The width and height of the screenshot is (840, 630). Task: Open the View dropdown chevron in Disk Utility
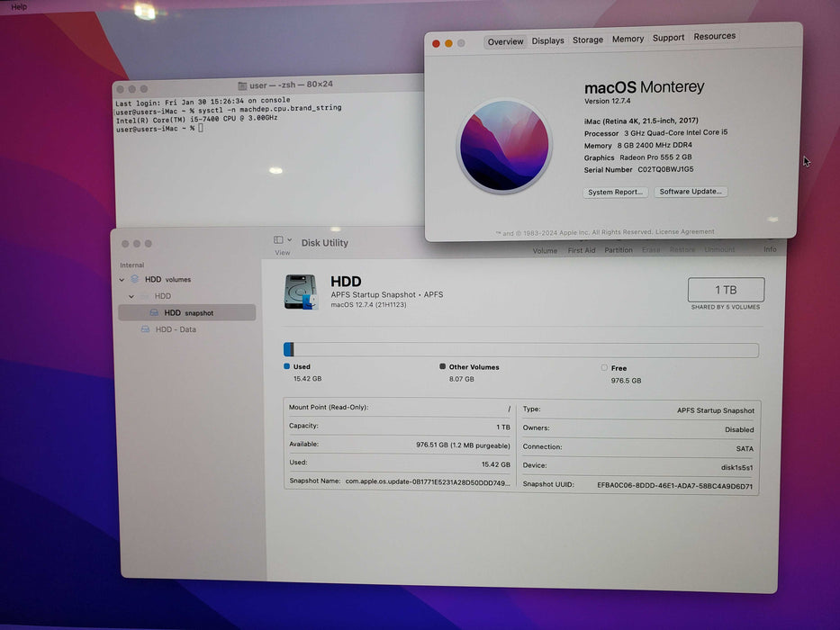coord(290,240)
